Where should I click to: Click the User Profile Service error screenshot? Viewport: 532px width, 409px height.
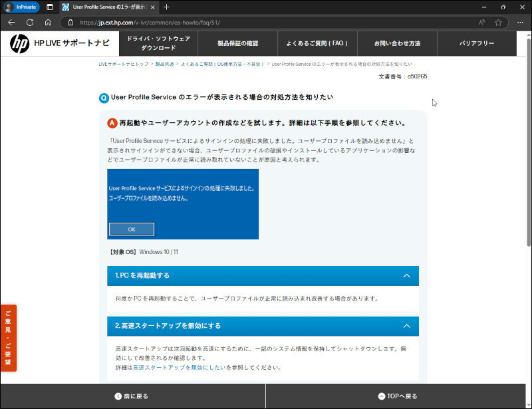(183, 204)
